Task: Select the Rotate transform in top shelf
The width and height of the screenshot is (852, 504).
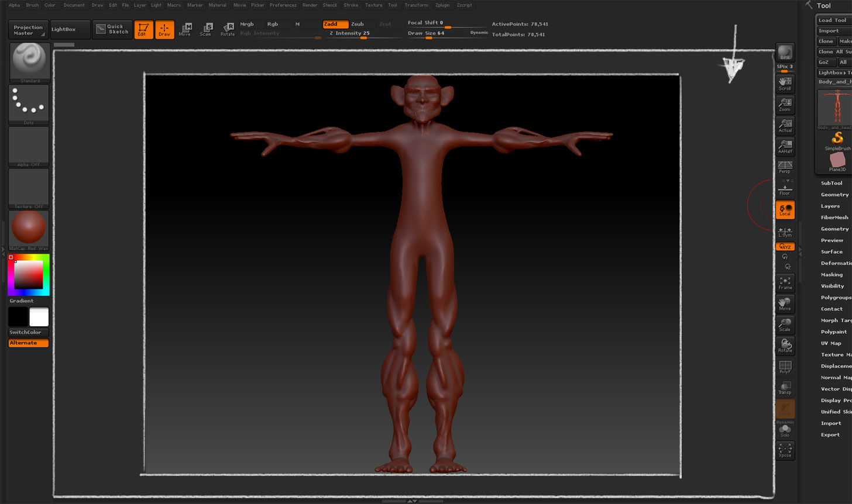Action: 228,30
